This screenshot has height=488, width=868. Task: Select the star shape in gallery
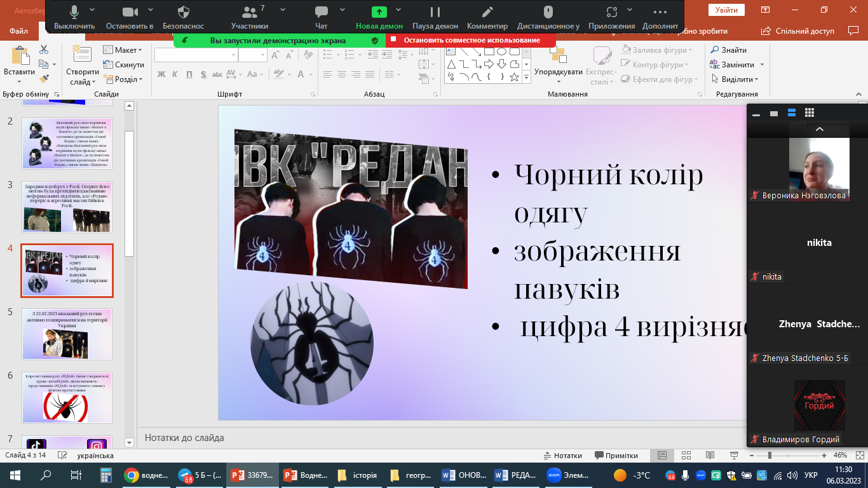pyautogui.click(x=514, y=77)
